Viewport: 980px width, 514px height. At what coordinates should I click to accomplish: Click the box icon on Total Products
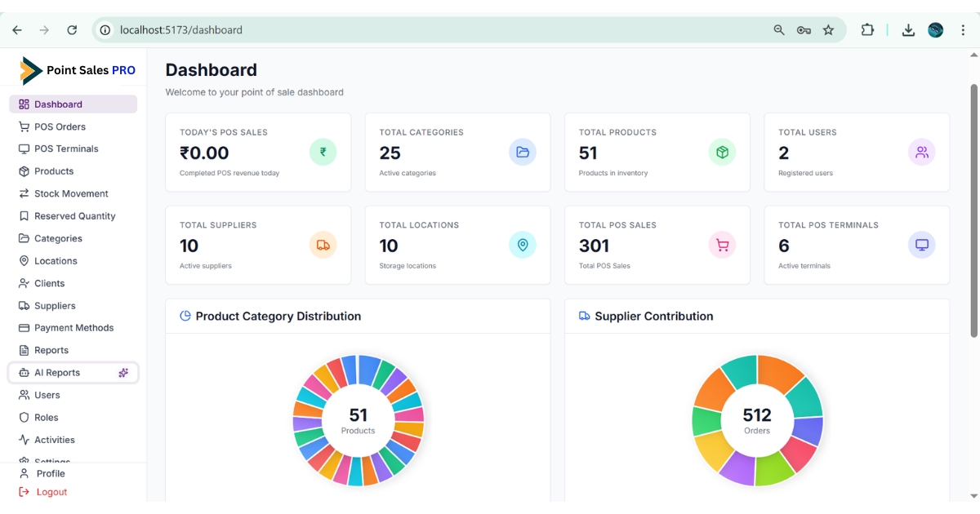tap(722, 152)
